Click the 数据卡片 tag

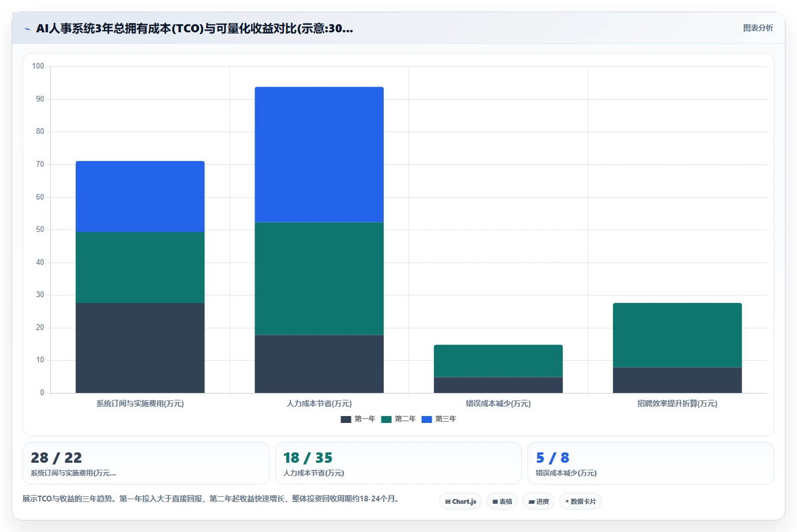[x=581, y=501]
